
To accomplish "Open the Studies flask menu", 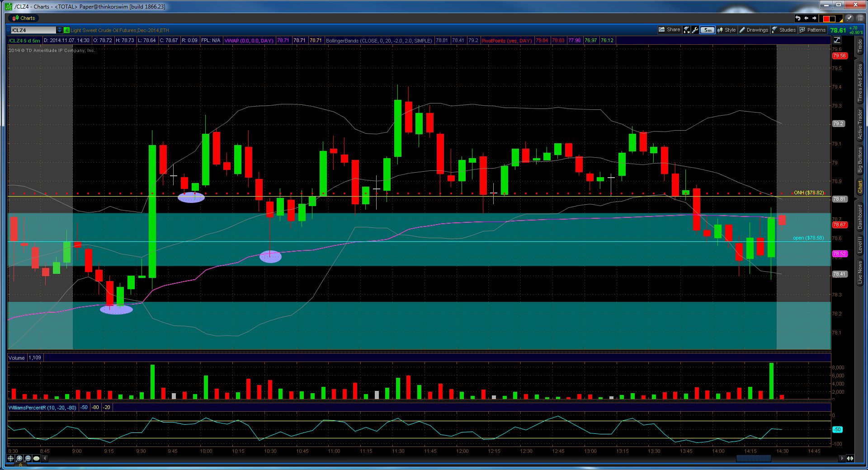I will (x=784, y=30).
